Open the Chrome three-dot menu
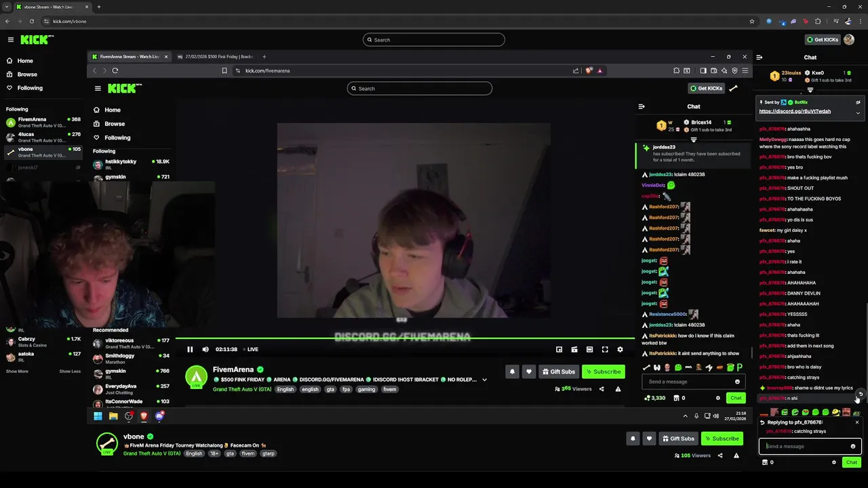 [861, 21]
